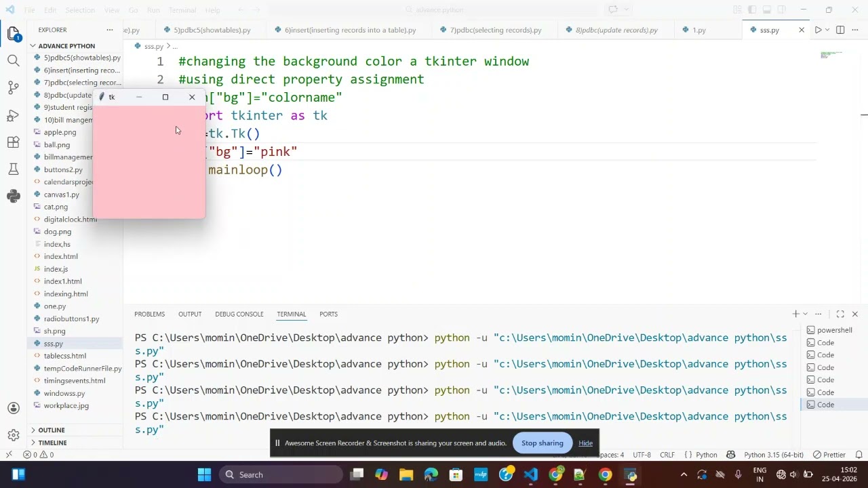Hide the screen sharing notification bar
This screenshot has width=868, height=488.
(x=585, y=443)
